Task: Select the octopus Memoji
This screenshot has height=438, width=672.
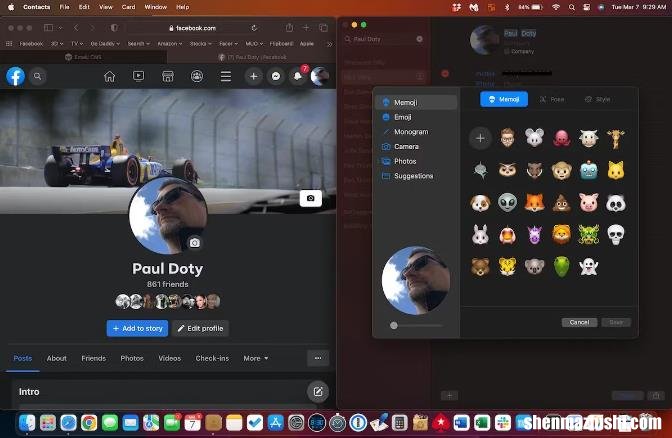Action: point(561,138)
